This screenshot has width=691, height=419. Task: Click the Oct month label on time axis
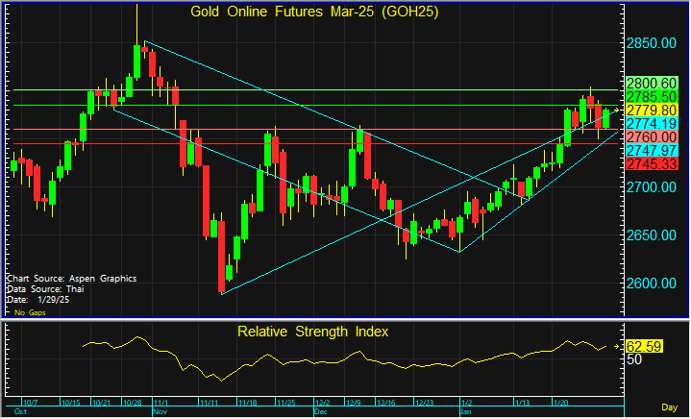pyautogui.click(x=20, y=411)
